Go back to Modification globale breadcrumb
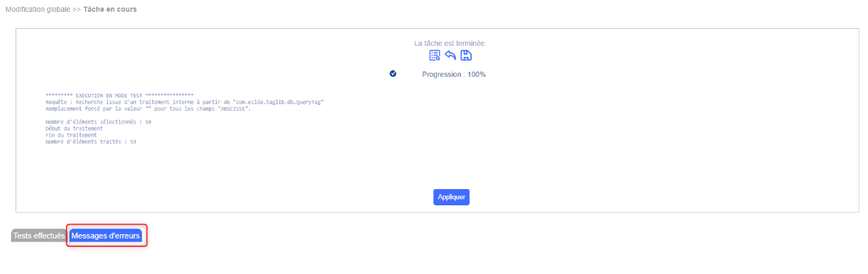 (x=38, y=10)
